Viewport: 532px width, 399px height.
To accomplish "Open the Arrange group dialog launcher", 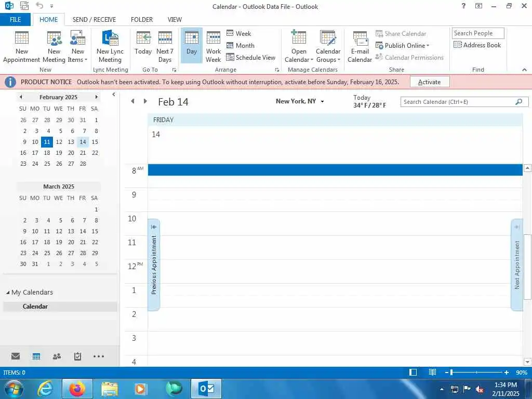I will [277, 70].
